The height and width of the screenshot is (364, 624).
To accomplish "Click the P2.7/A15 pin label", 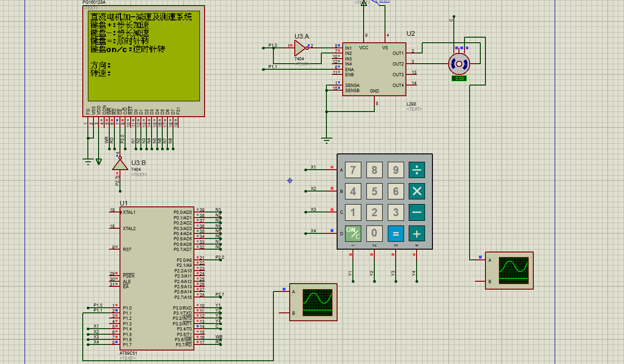I will tap(183, 298).
